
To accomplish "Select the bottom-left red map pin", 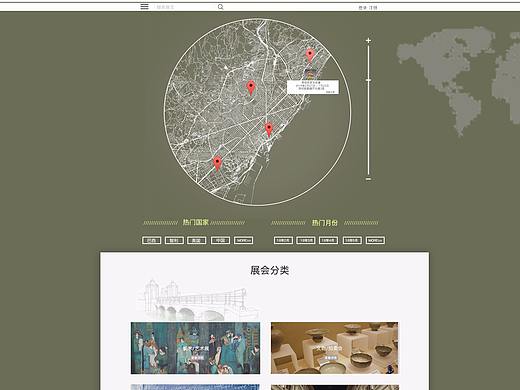I will (x=217, y=164).
